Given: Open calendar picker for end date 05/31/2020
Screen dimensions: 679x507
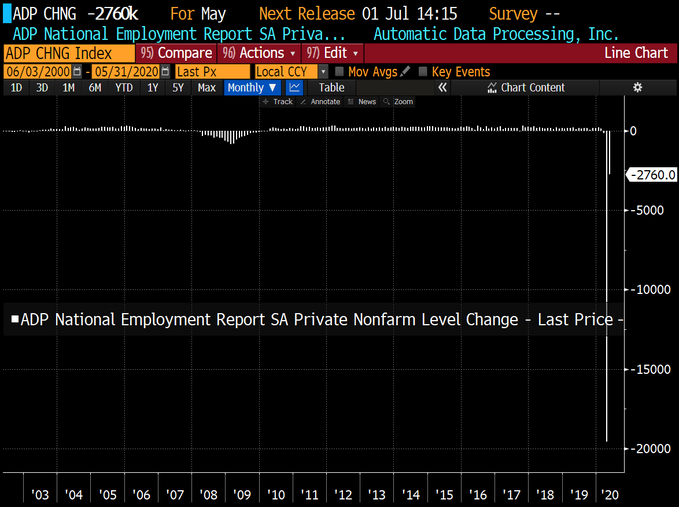Looking at the screenshot, I should (x=165, y=71).
